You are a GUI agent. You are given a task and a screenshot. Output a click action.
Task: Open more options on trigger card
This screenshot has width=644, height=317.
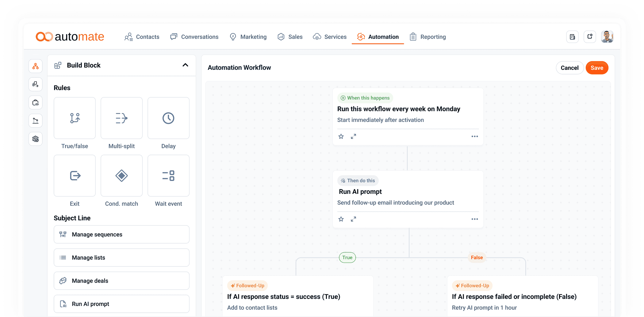(x=474, y=137)
